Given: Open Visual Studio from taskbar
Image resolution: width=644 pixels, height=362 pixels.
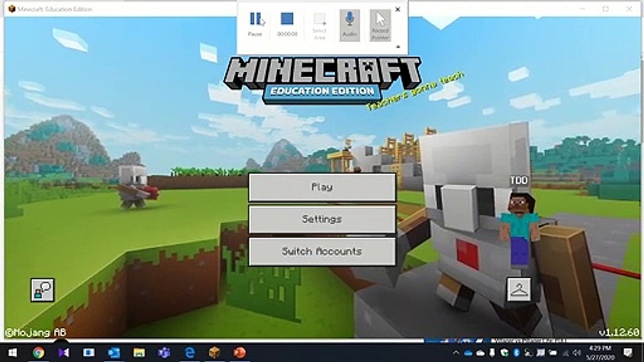Looking at the screenshot, I should click(x=63, y=352).
